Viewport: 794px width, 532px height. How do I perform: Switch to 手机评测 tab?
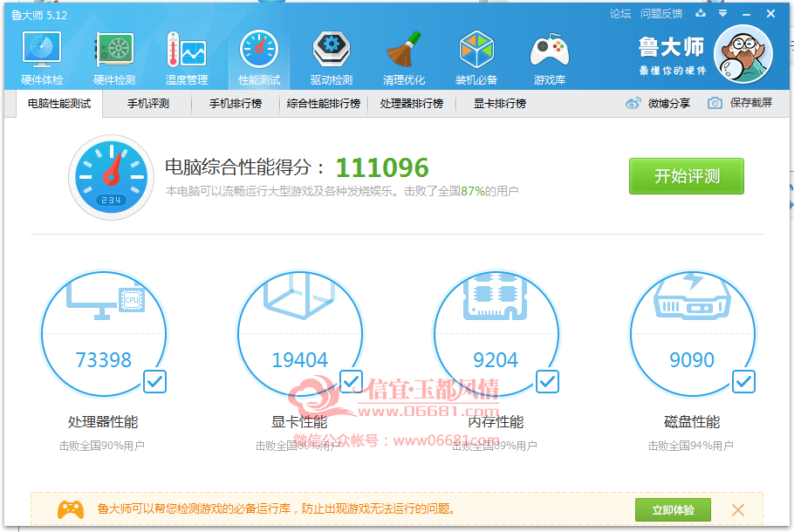[147, 104]
